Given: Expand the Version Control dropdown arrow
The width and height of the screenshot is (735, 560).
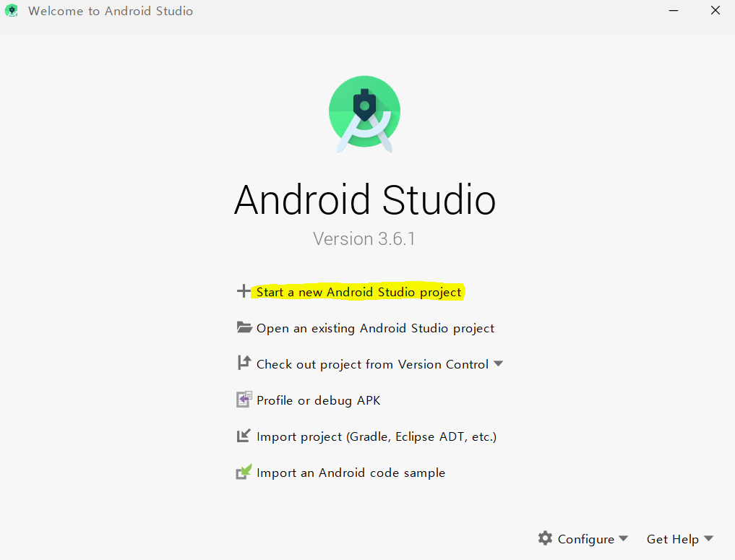Looking at the screenshot, I should click(498, 363).
